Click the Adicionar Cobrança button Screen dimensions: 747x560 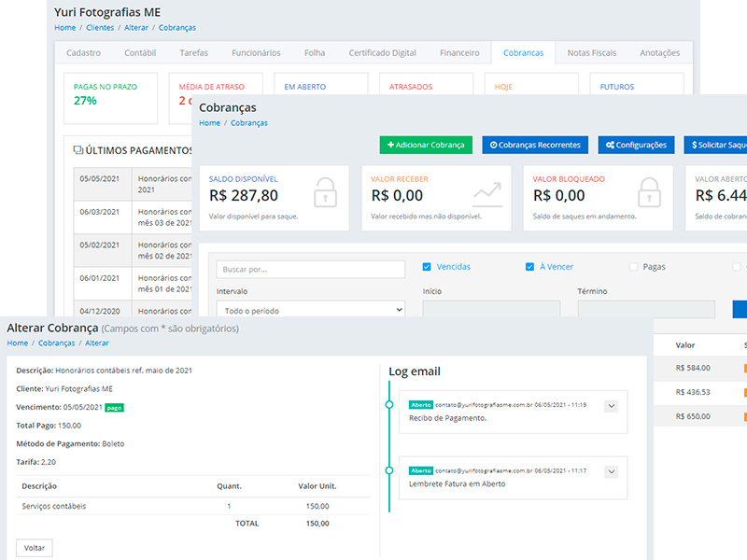426,146
